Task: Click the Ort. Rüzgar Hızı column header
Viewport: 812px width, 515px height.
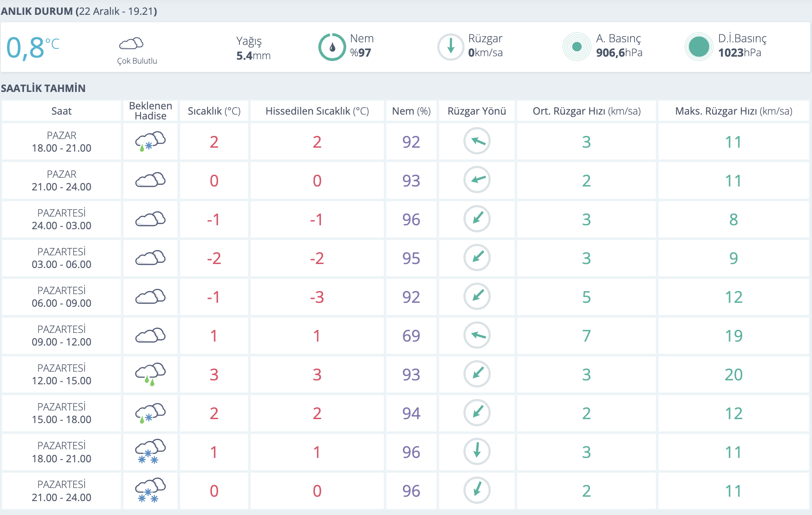Action: click(x=587, y=111)
